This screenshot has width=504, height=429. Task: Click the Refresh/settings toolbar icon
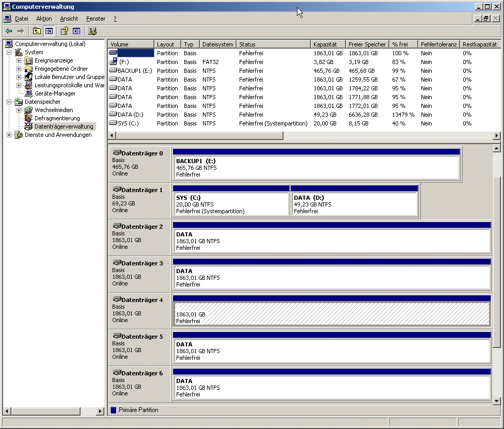pos(92,31)
